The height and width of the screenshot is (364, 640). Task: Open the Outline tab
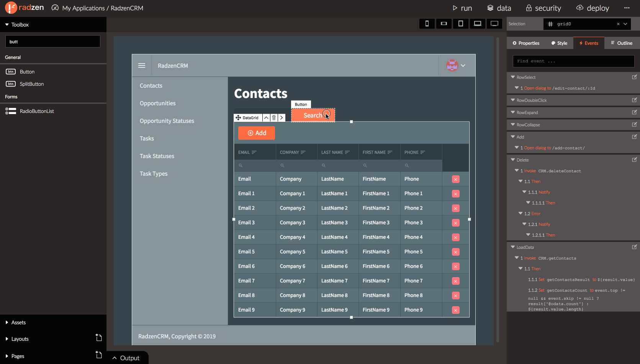(x=621, y=43)
